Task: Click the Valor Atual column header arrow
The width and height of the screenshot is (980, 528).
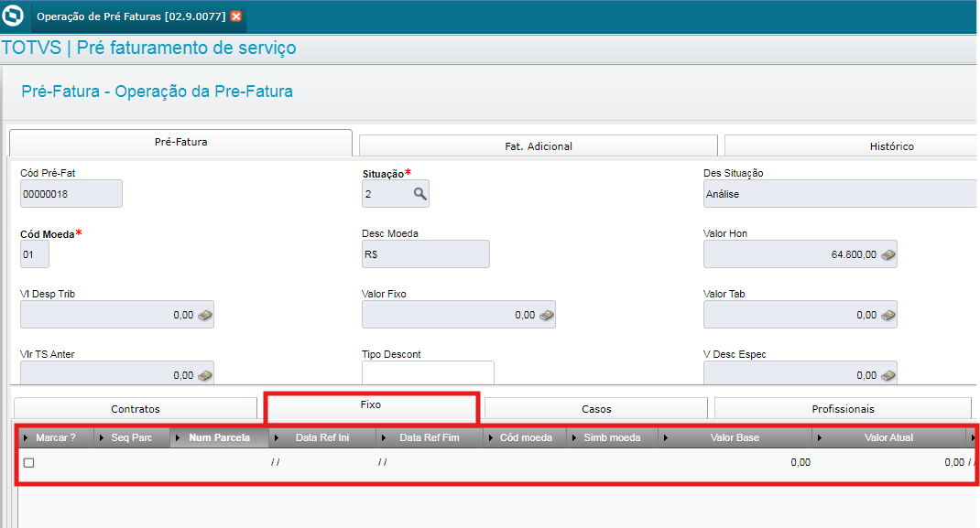Action: 820,438
